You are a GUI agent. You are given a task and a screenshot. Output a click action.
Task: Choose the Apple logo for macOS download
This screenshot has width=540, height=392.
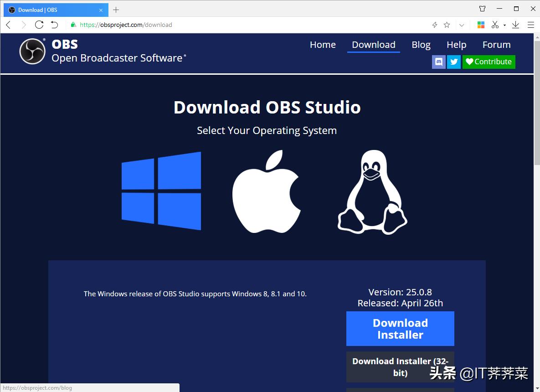point(267,191)
